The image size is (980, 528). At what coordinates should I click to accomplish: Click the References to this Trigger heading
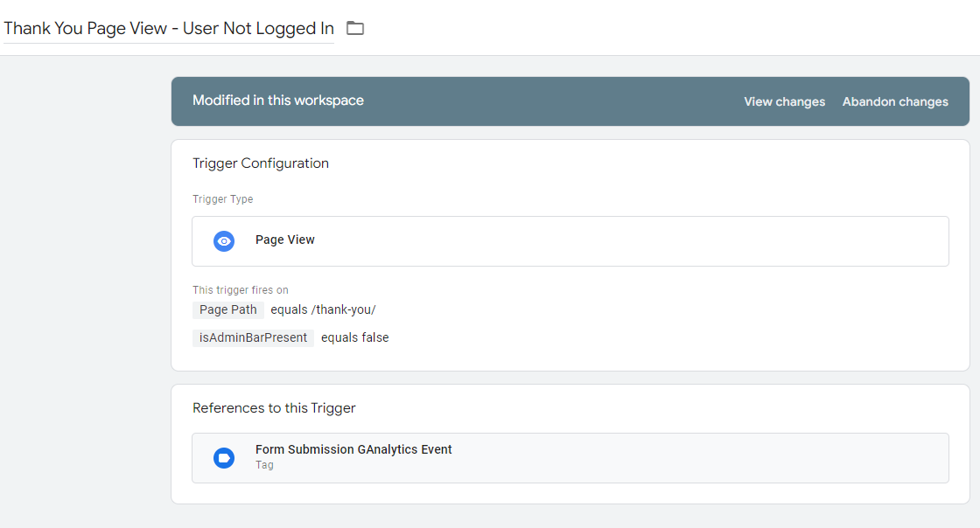point(274,408)
